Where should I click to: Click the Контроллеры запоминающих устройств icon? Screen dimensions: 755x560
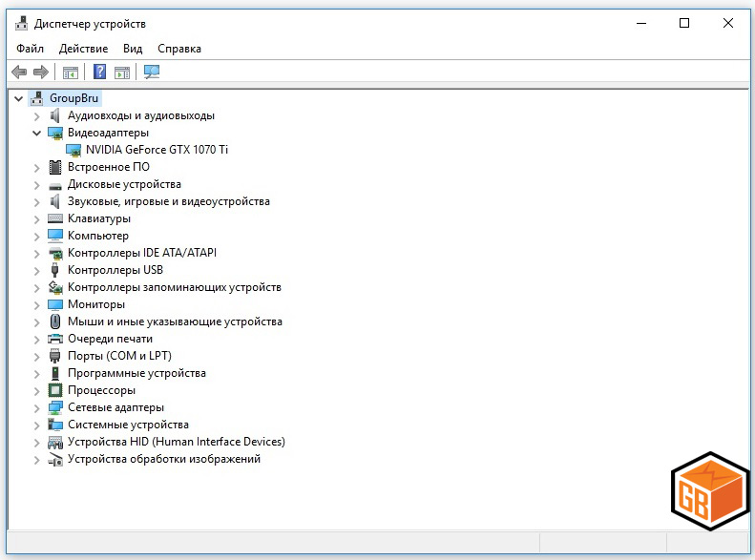point(55,287)
